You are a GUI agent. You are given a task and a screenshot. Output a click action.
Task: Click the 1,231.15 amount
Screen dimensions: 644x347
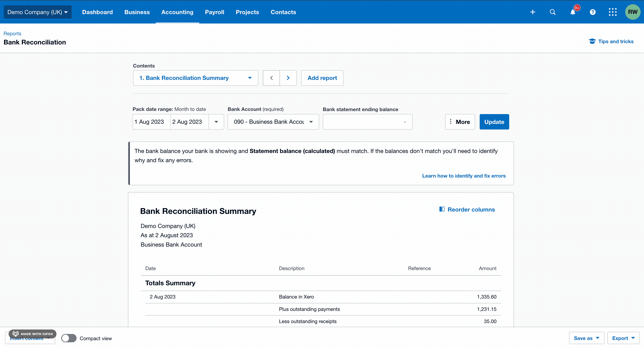pyautogui.click(x=487, y=309)
